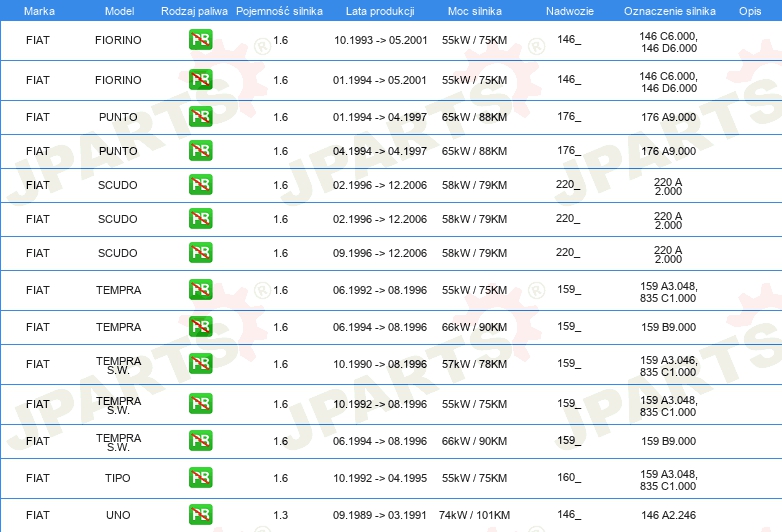Click date range 04.1994 -> 04.1997

coord(380,151)
